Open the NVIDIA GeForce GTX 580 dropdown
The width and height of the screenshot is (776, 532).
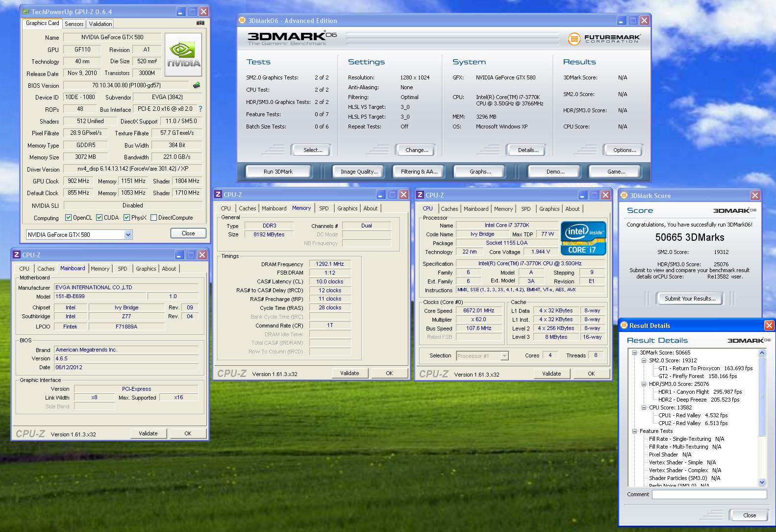[128, 235]
